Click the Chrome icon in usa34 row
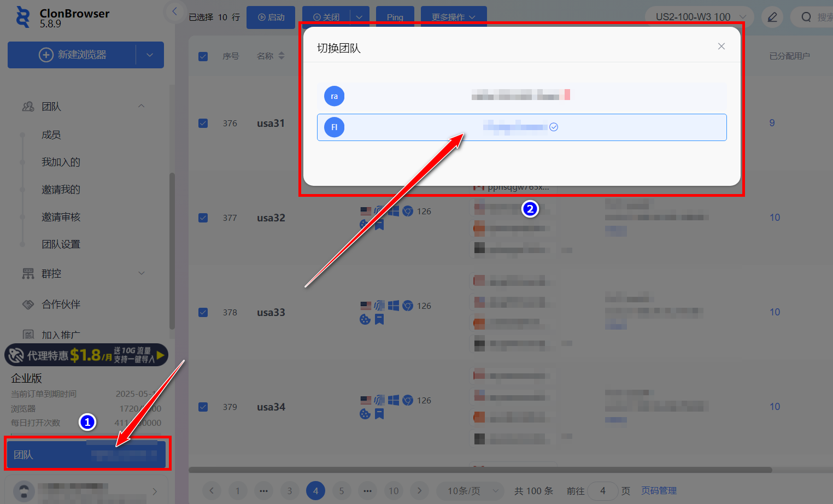 tap(408, 400)
